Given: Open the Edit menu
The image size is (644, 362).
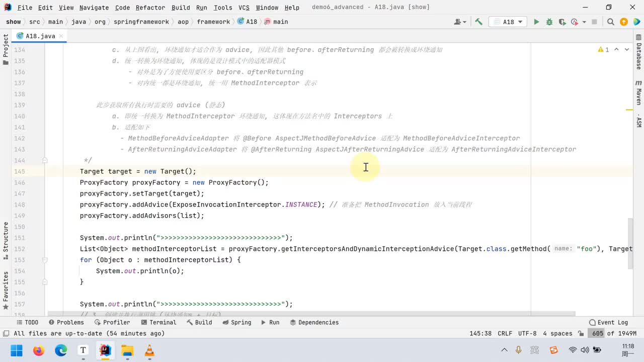Looking at the screenshot, I should (45, 8).
